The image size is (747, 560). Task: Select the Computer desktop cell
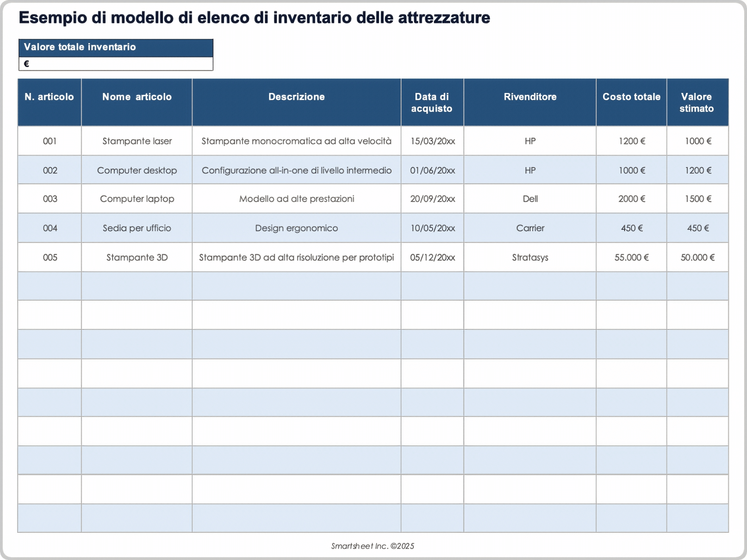pos(137,170)
